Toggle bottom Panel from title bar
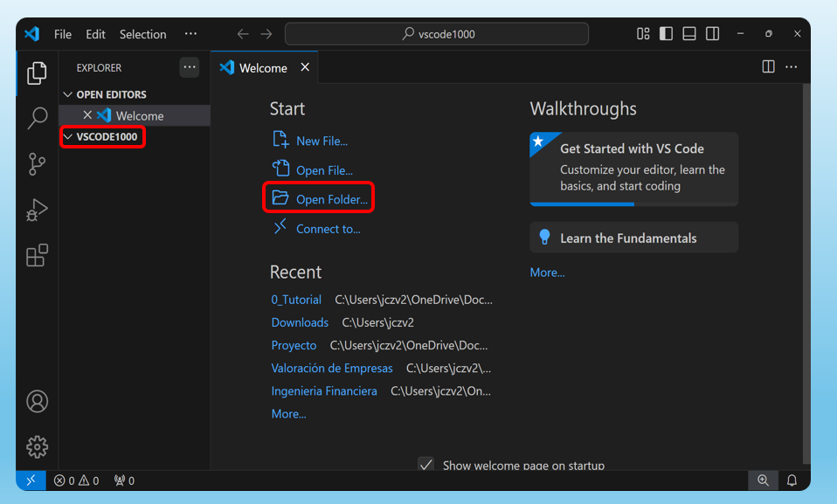Viewport: 837px width, 504px height. [x=689, y=34]
